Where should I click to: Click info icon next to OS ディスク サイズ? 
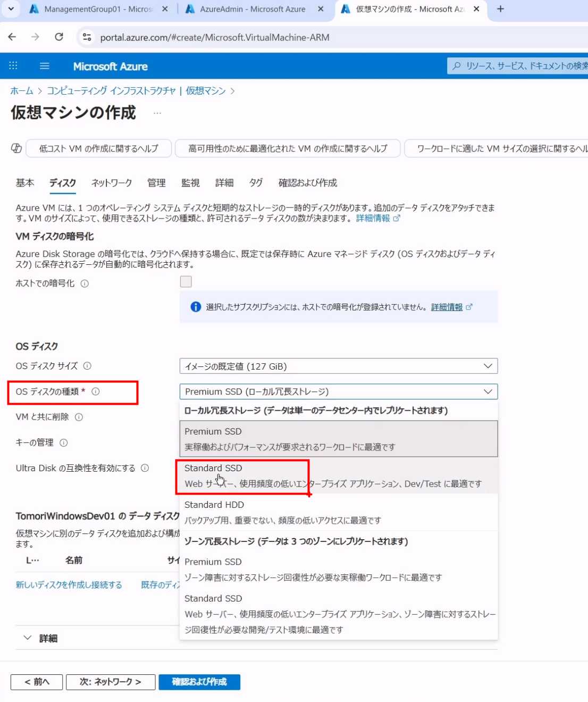[x=88, y=366]
